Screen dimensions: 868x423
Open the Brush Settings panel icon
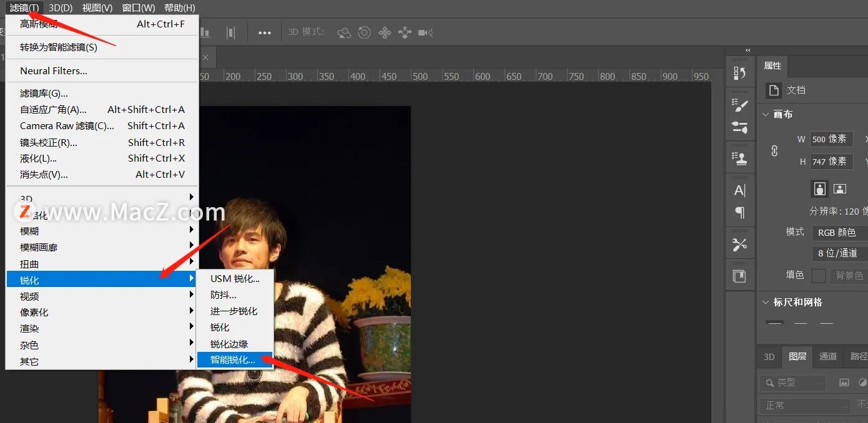(x=740, y=105)
